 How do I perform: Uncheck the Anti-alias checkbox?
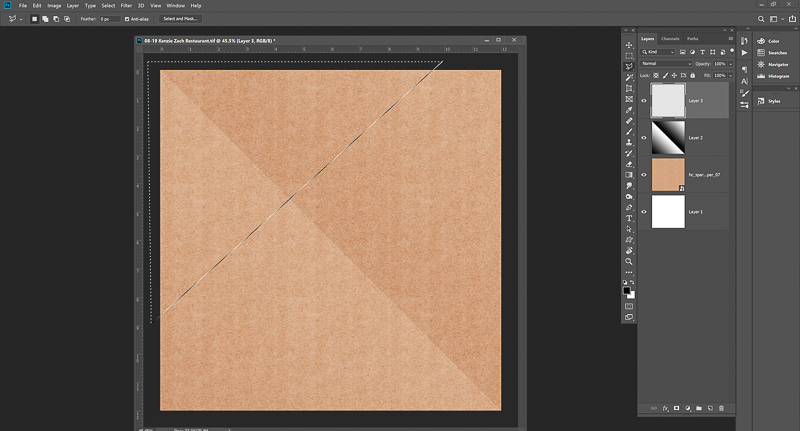(x=127, y=19)
